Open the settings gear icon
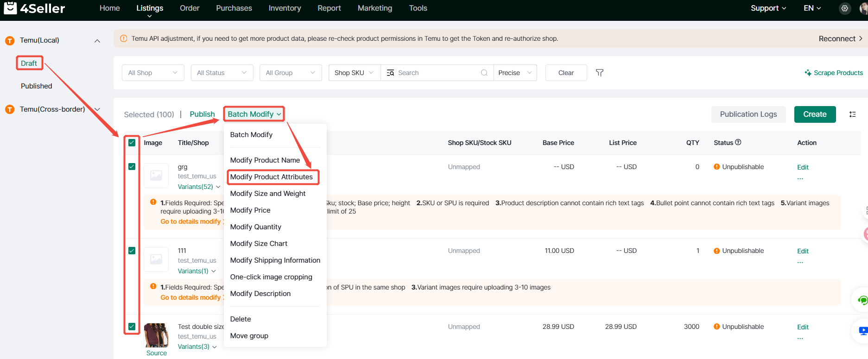The width and height of the screenshot is (868, 359). 845,8
